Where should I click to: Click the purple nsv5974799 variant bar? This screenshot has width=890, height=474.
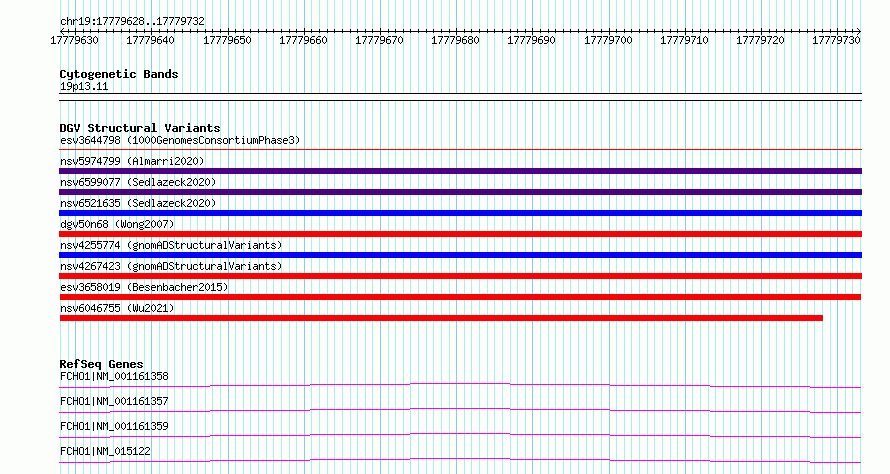[460, 171]
